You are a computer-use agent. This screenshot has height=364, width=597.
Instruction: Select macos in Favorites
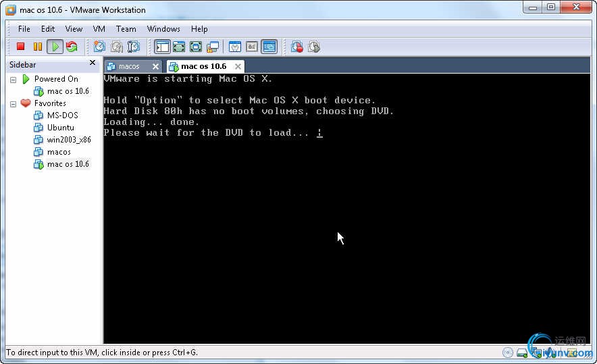pos(59,152)
